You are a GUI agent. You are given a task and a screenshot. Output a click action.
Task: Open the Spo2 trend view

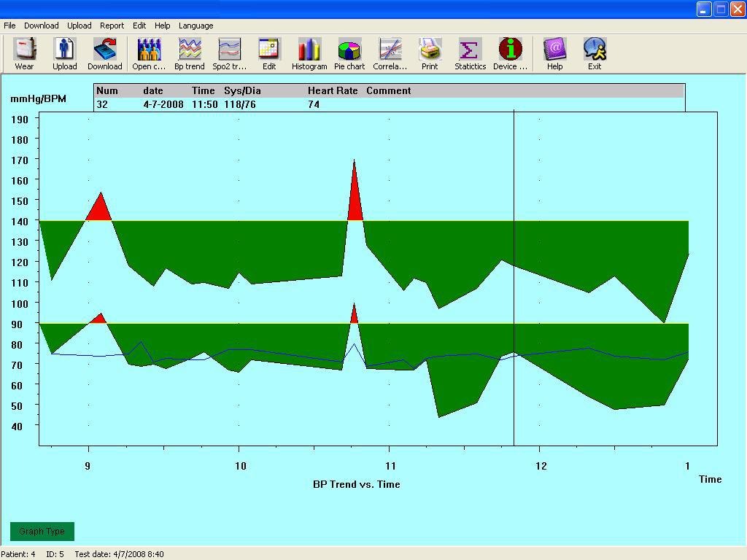pos(229,54)
